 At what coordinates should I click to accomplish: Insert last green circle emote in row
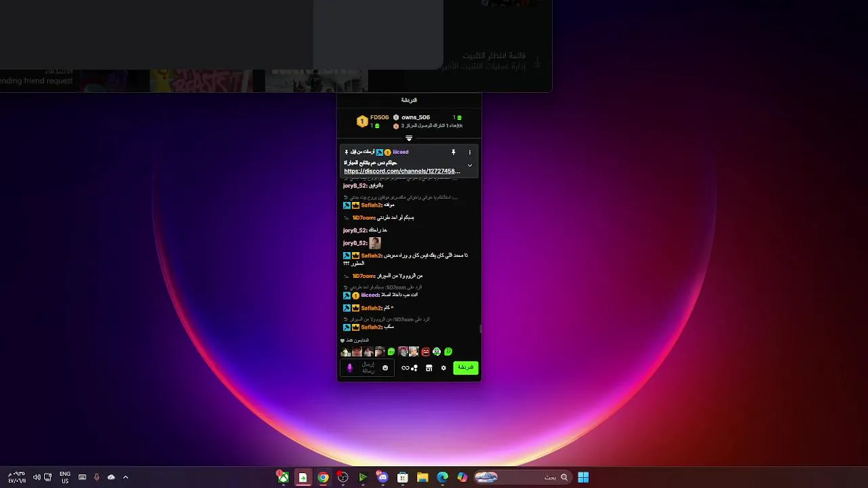coord(448,352)
